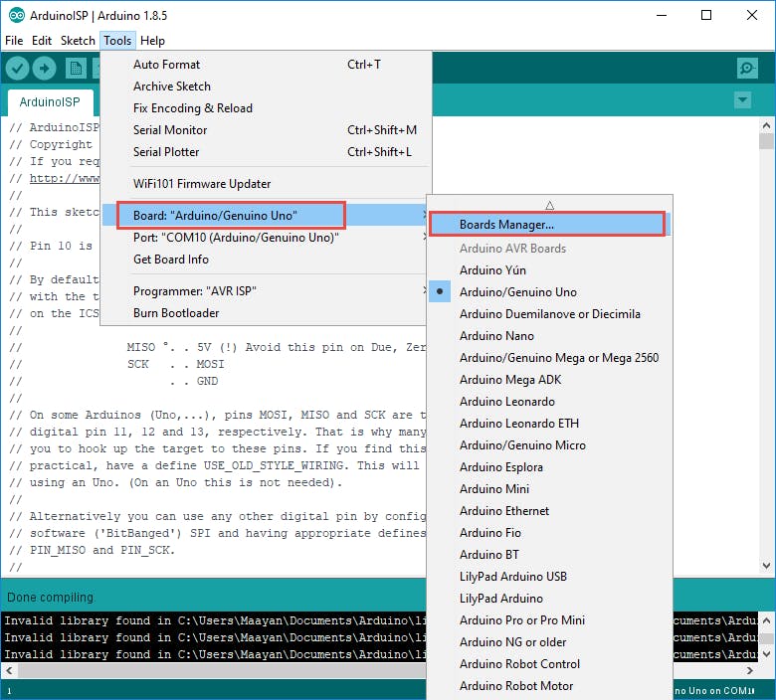Select Arduino/Genuino Uno board option
The height and width of the screenshot is (700, 776).
517,292
